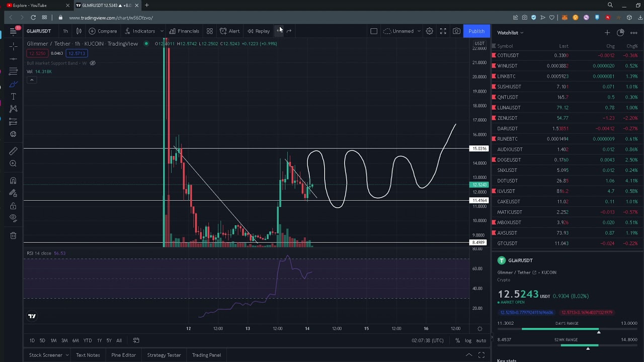Screen dimensions: 644x362
Task: Open watchlist advanced view pie icon
Action: point(620,33)
